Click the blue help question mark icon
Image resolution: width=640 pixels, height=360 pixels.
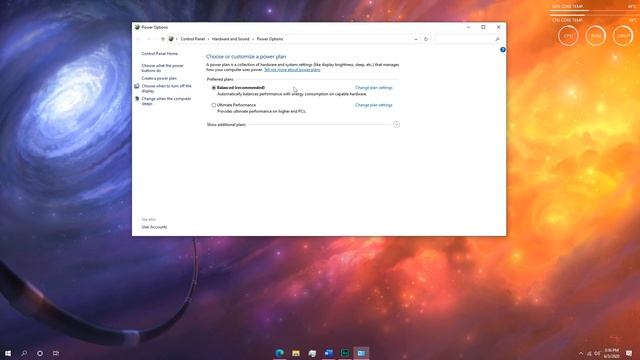(x=503, y=50)
